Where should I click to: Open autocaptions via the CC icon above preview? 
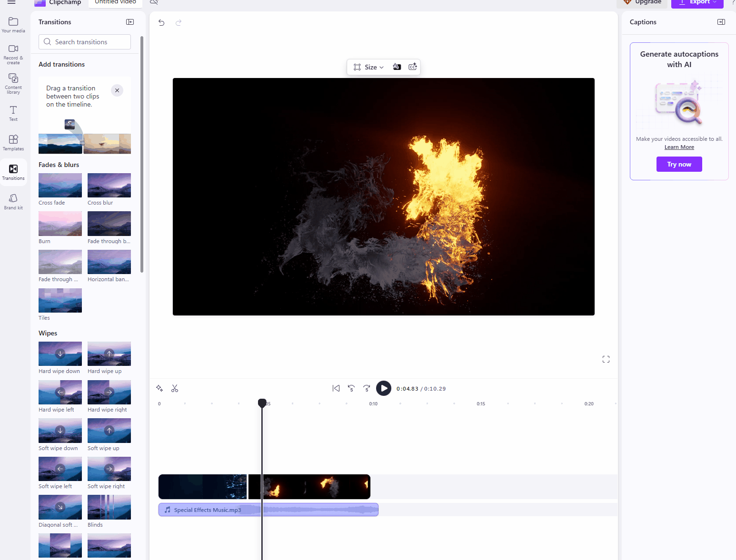[x=412, y=67]
